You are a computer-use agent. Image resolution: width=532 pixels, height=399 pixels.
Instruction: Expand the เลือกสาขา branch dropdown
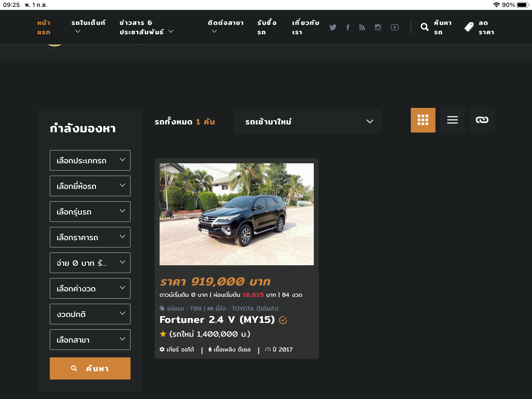(90, 340)
